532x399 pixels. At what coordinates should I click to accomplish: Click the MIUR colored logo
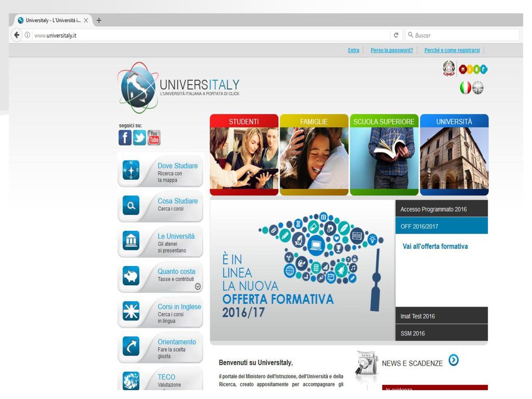(473, 69)
